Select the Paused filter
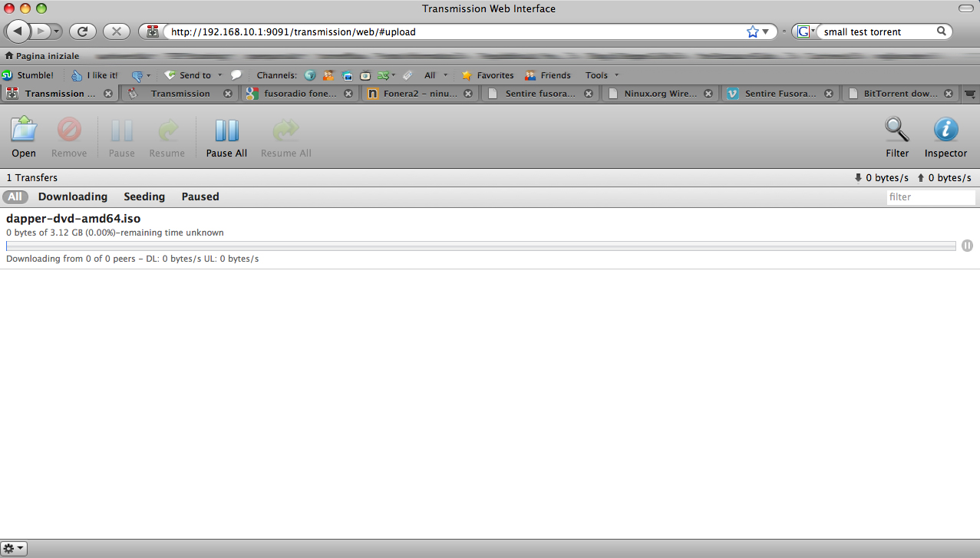Image resolution: width=980 pixels, height=558 pixels. click(x=200, y=196)
